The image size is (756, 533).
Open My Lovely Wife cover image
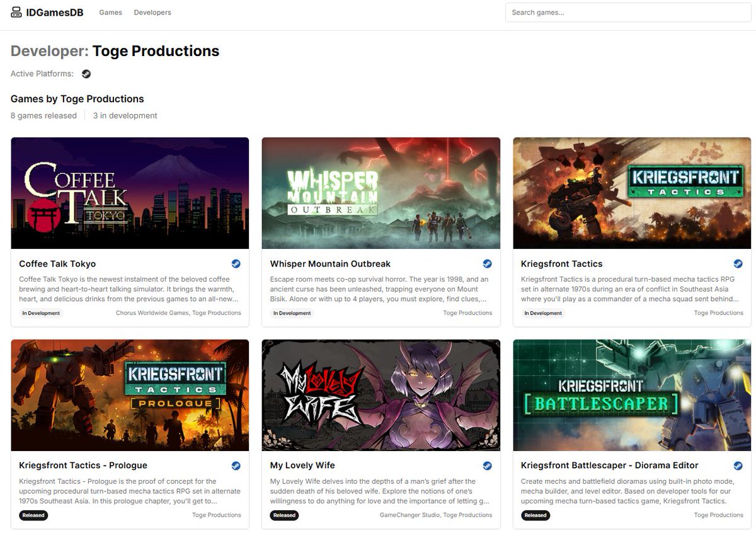(x=381, y=395)
